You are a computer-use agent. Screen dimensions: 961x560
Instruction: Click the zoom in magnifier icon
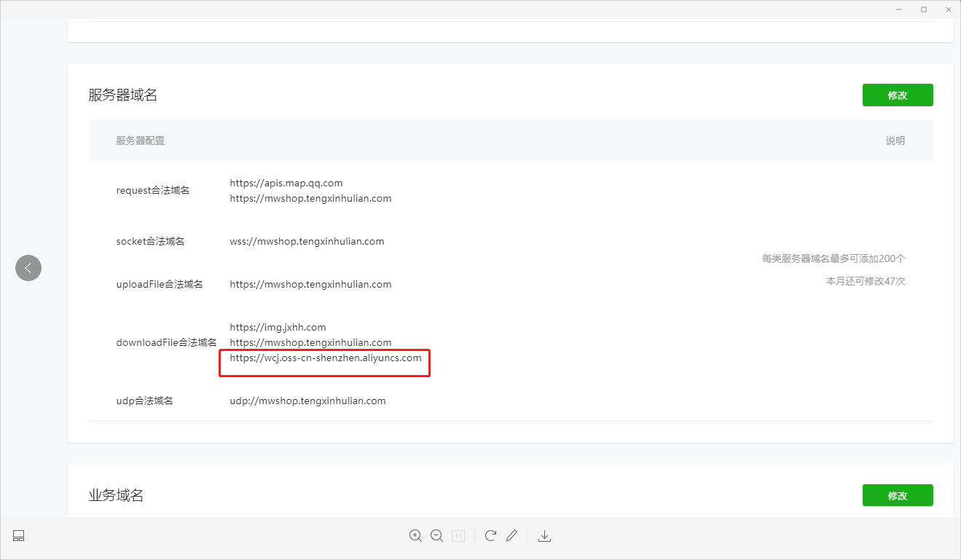415,536
